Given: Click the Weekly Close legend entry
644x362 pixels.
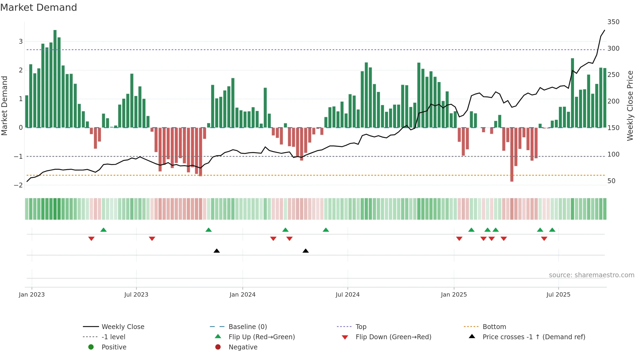Looking at the screenshot, I should [x=114, y=327].
